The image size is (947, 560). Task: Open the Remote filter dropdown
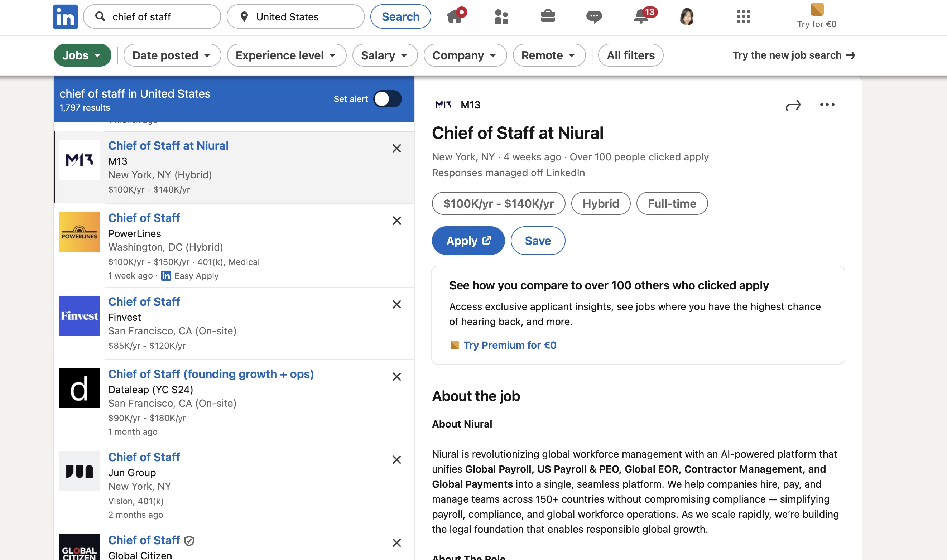pyautogui.click(x=548, y=55)
